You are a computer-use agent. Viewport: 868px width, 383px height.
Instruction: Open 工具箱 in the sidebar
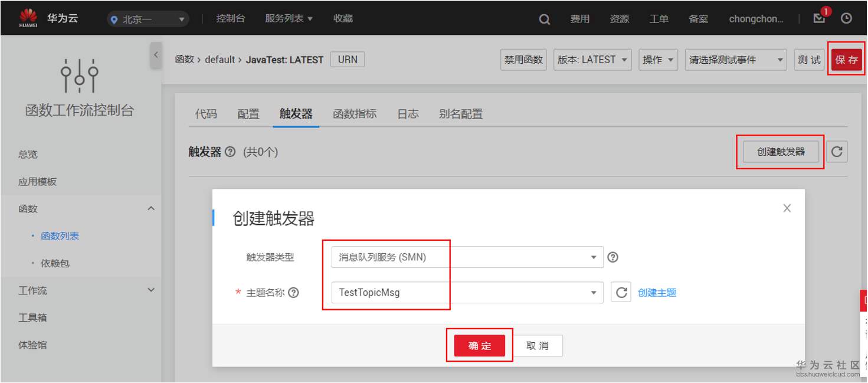pos(32,317)
